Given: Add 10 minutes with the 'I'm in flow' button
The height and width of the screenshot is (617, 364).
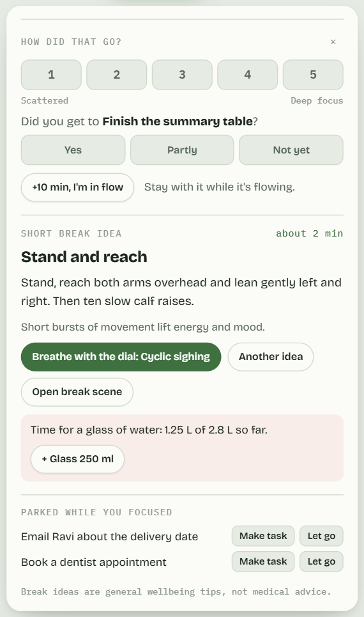Looking at the screenshot, I should (x=77, y=187).
